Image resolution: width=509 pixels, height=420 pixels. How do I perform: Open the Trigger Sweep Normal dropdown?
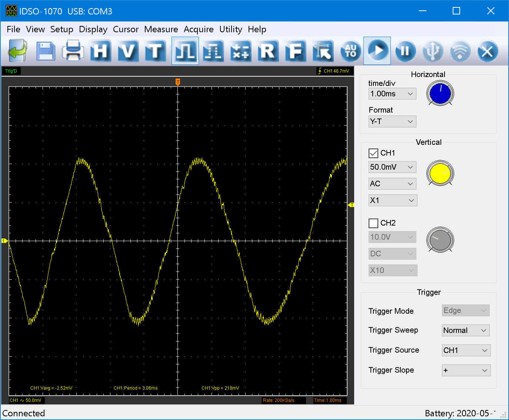[466, 330]
